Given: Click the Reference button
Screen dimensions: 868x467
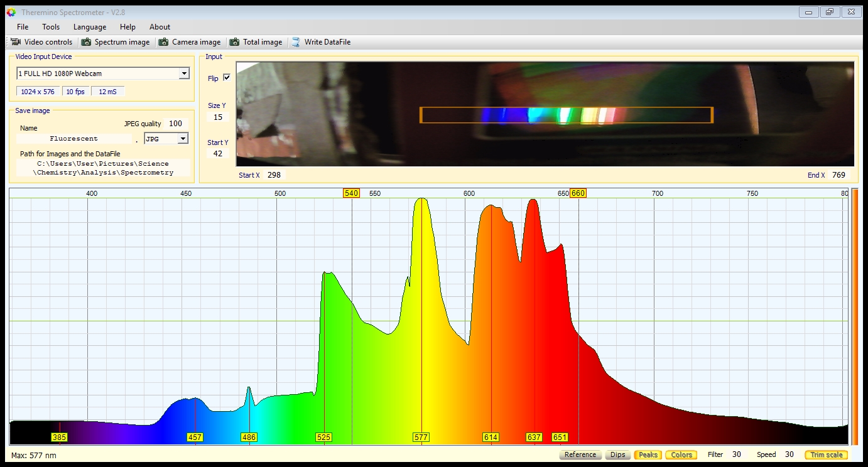Looking at the screenshot, I should coord(580,454).
